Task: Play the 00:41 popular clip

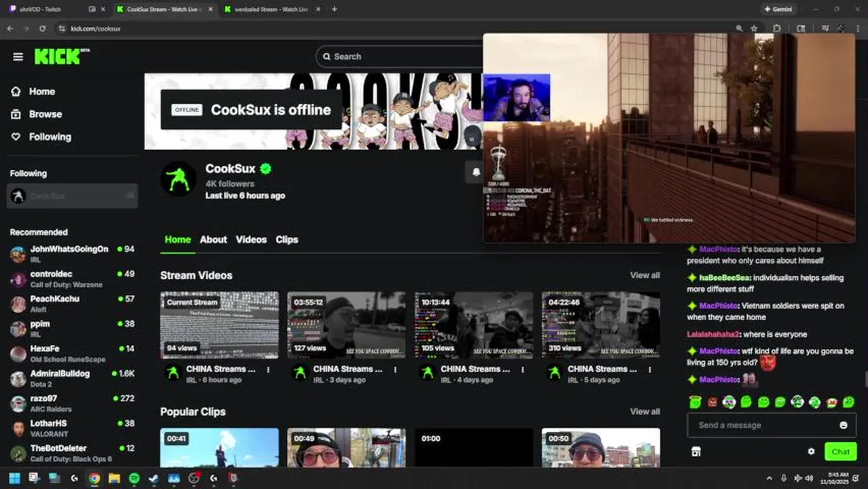Action: coord(219,448)
